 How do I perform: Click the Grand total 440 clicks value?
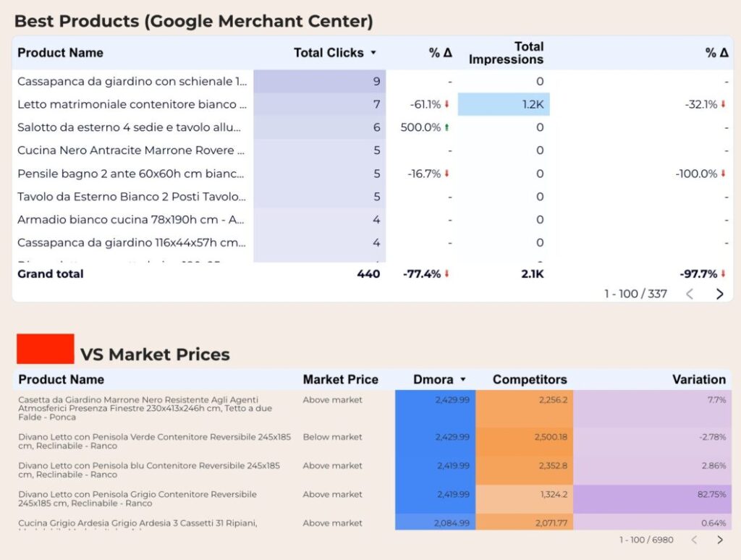[368, 273]
